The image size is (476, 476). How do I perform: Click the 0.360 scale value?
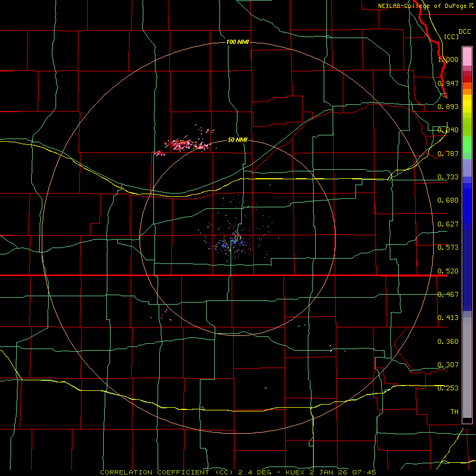click(x=448, y=342)
